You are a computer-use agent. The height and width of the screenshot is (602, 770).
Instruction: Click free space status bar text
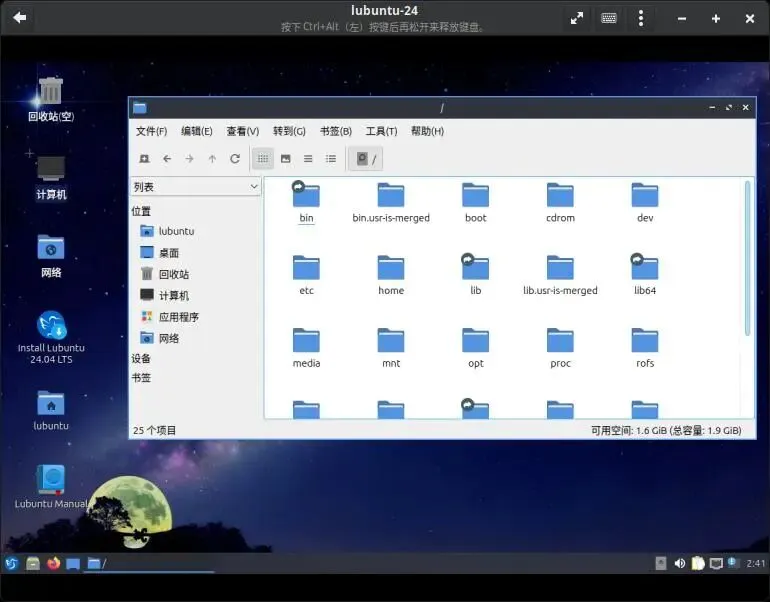pyautogui.click(x=666, y=431)
